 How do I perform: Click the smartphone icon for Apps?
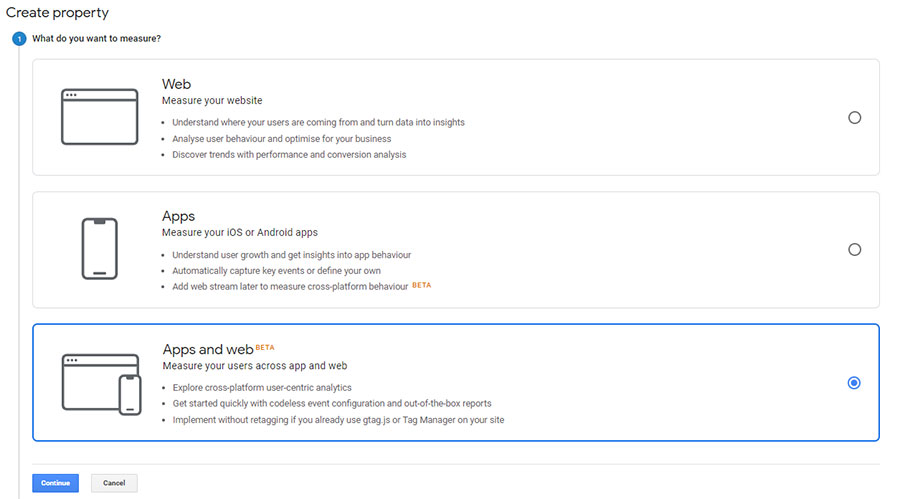click(x=99, y=249)
